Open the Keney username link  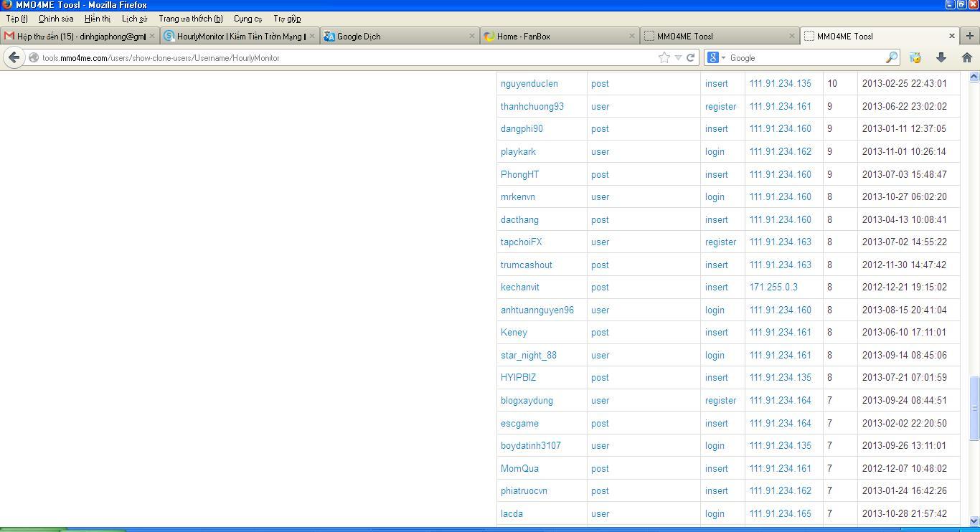pos(514,333)
